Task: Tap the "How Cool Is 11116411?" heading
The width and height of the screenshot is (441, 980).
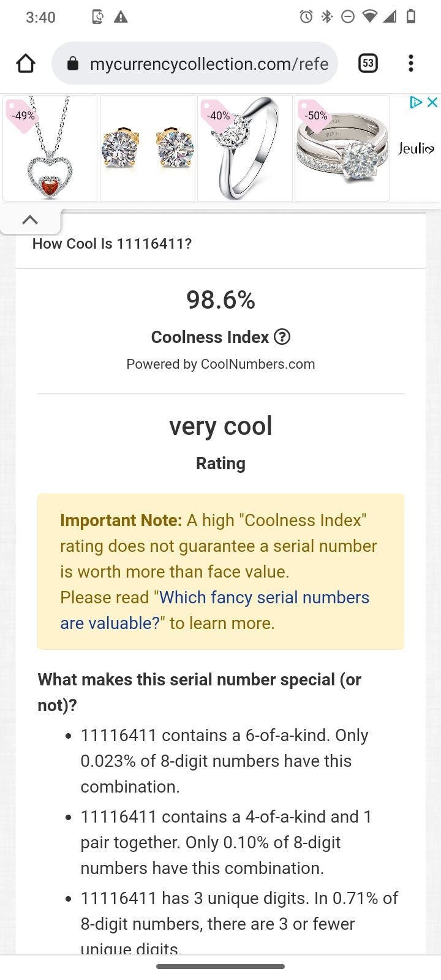Action: point(112,243)
